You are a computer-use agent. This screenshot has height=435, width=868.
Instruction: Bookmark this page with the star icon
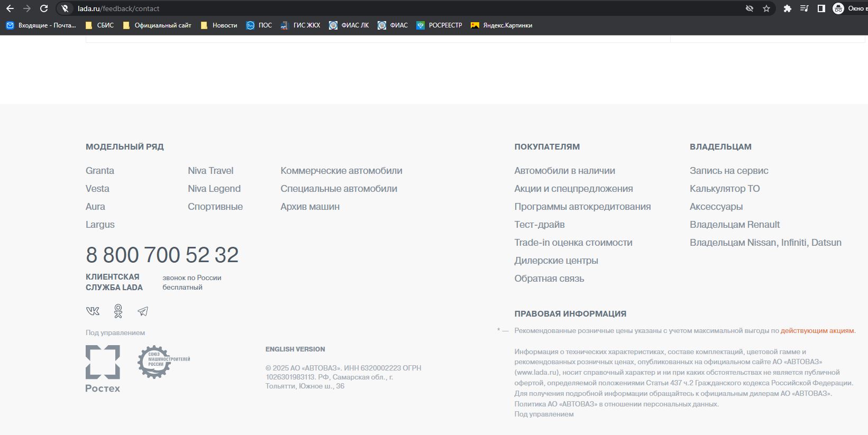pyautogui.click(x=766, y=8)
